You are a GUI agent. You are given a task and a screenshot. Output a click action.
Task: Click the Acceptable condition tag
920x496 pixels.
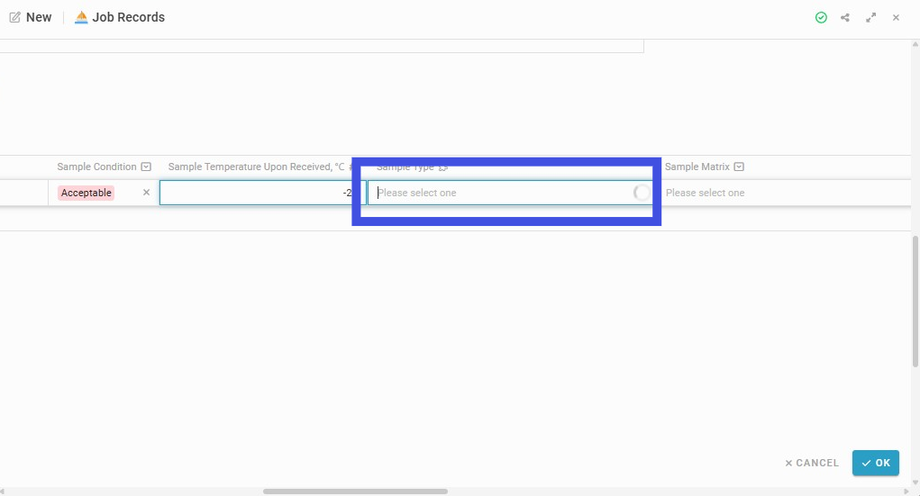click(86, 193)
